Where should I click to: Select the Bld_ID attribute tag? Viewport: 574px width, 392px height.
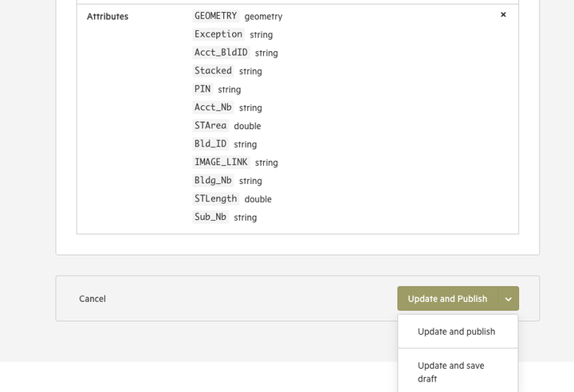point(210,144)
